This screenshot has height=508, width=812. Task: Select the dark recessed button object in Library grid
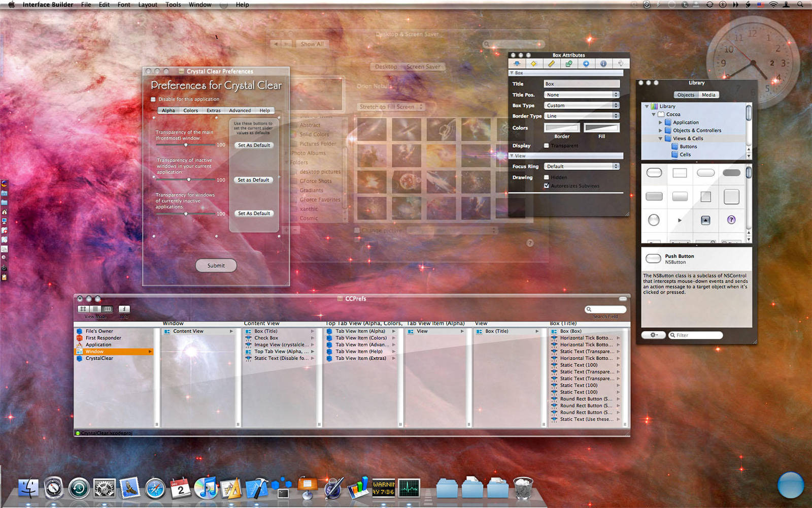click(x=731, y=173)
